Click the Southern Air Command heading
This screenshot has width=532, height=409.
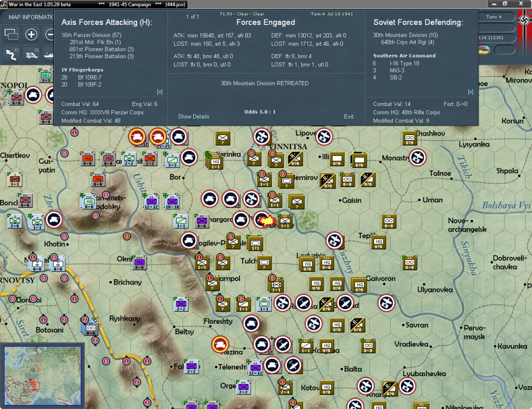pyautogui.click(x=404, y=56)
